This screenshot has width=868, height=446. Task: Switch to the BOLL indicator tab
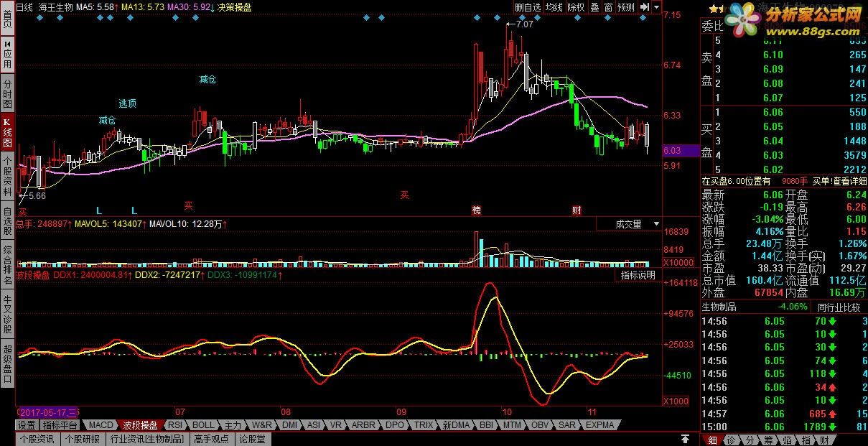[x=203, y=425]
